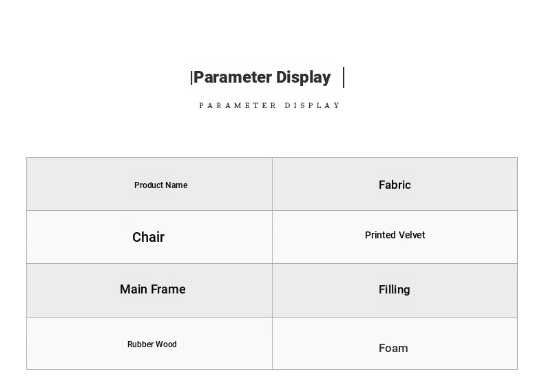Click the "Chair" value text
The image size is (544, 392).
pos(148,237)
